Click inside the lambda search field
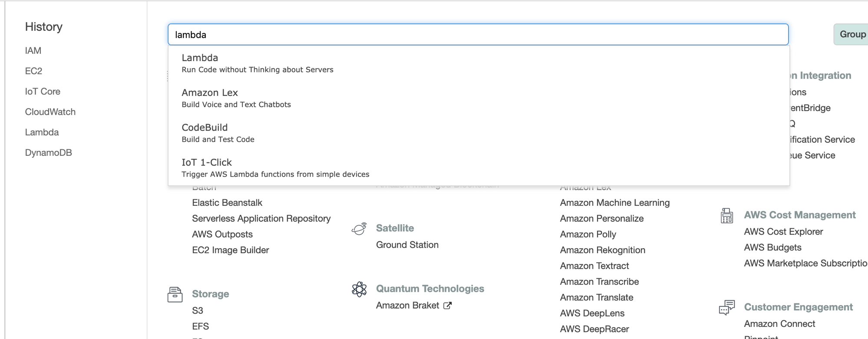Image resolution: width=868 pixels, height=339 pixels. 478,34
